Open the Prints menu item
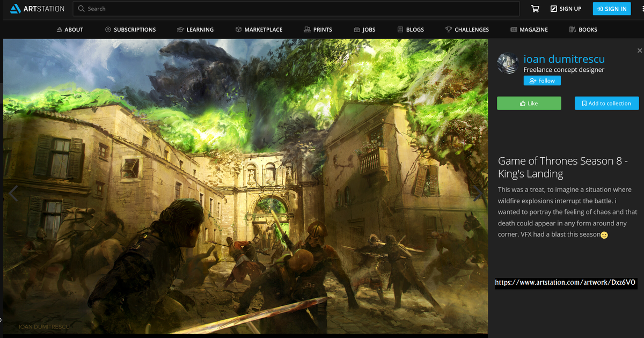This screenshot has width=644, height=338. (x=318, y=30)
